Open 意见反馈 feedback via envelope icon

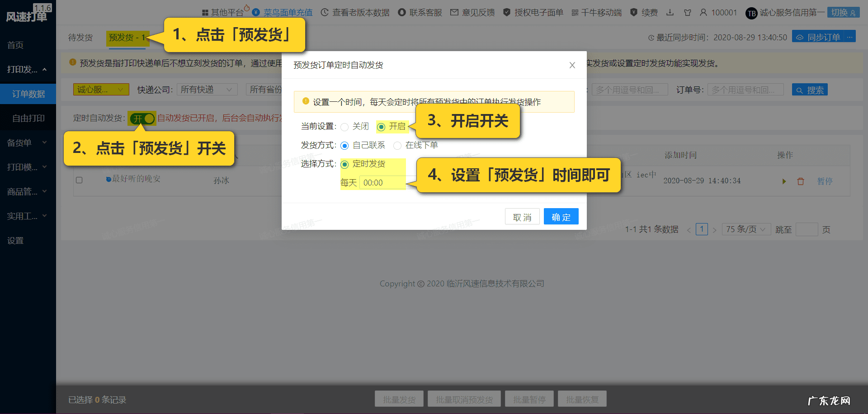click(x=454, y=12)
